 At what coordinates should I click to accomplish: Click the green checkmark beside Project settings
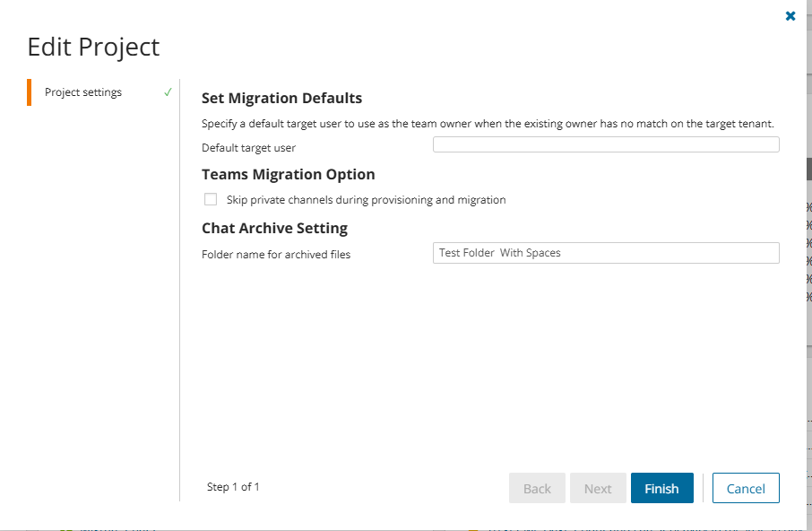coord(168,92)
